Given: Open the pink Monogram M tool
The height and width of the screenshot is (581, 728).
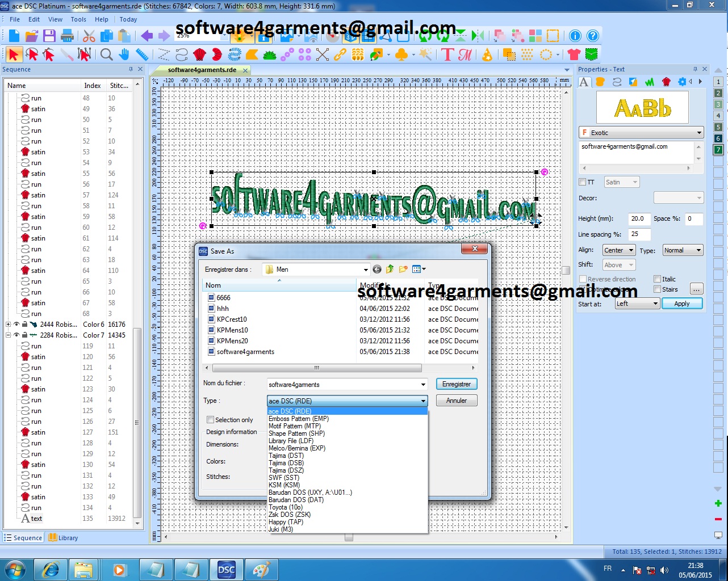Looking at the screenshot, I should click(465, 54).
